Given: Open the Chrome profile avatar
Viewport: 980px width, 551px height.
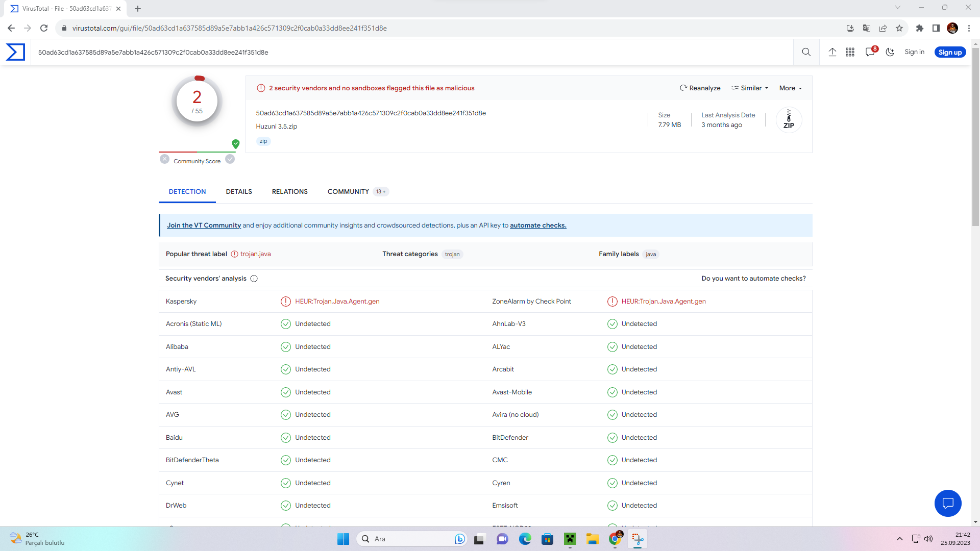Looking at the screenshot, I should point(952,29).
